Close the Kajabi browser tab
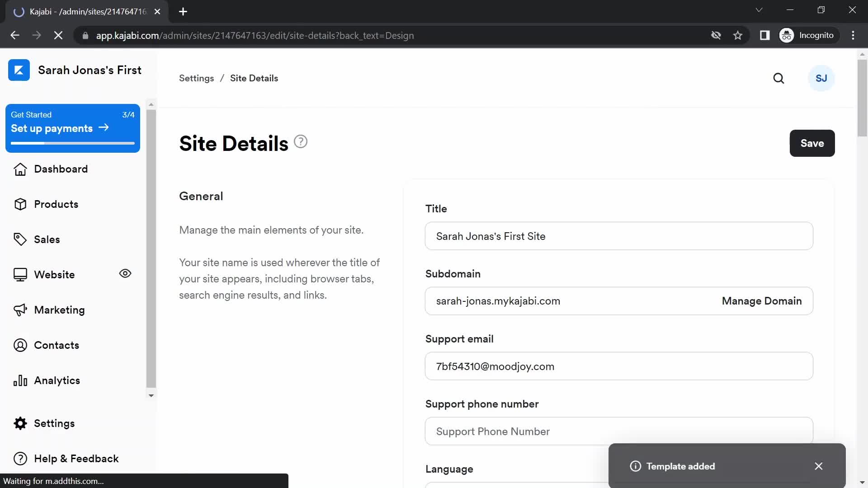The height and width of the screenshot is (488, 868). [157, 12]
